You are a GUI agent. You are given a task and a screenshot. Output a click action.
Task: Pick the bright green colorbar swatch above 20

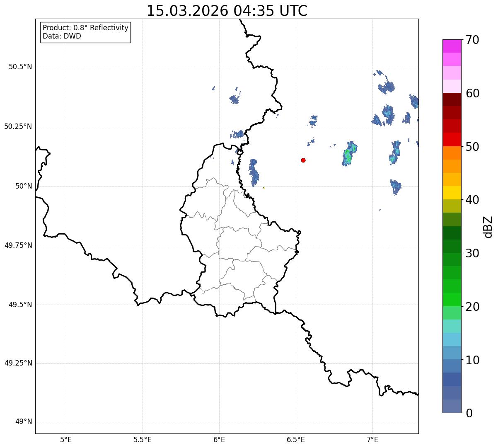[452, 299]
